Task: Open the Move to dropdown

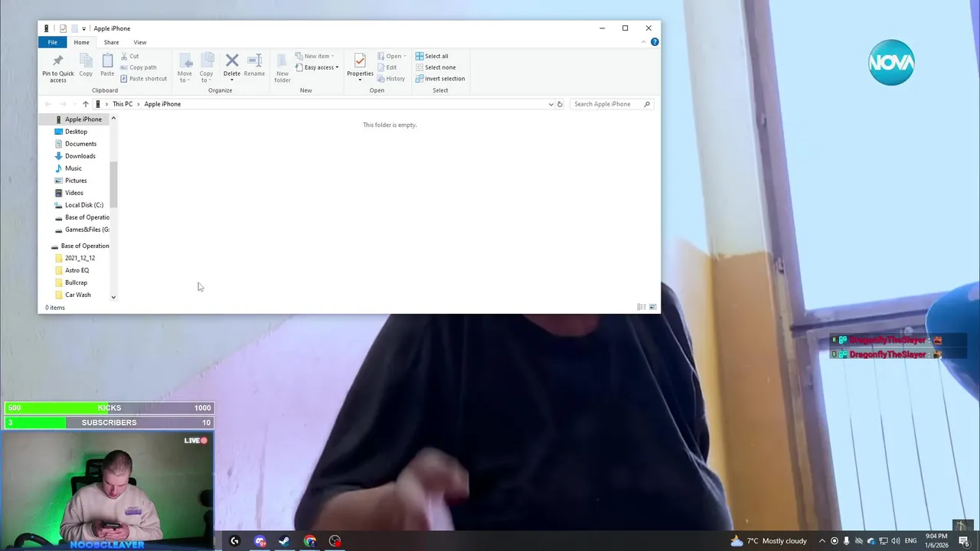Action: click(x=185, y=67)
